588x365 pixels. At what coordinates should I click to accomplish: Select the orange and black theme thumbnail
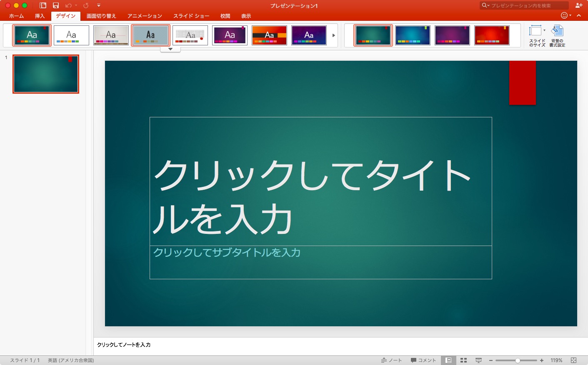tap(269, 35)
